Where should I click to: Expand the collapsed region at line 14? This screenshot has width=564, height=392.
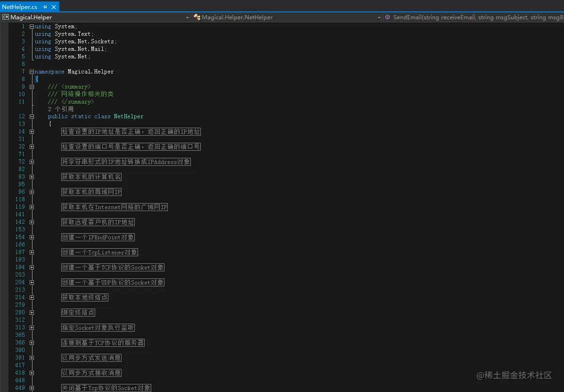(32, 131)
